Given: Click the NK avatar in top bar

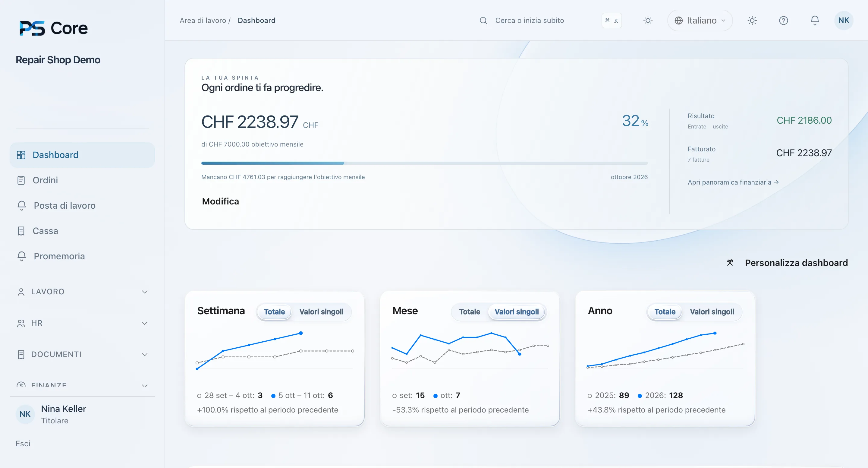Looking at the screenshot, I should point(843,21).
